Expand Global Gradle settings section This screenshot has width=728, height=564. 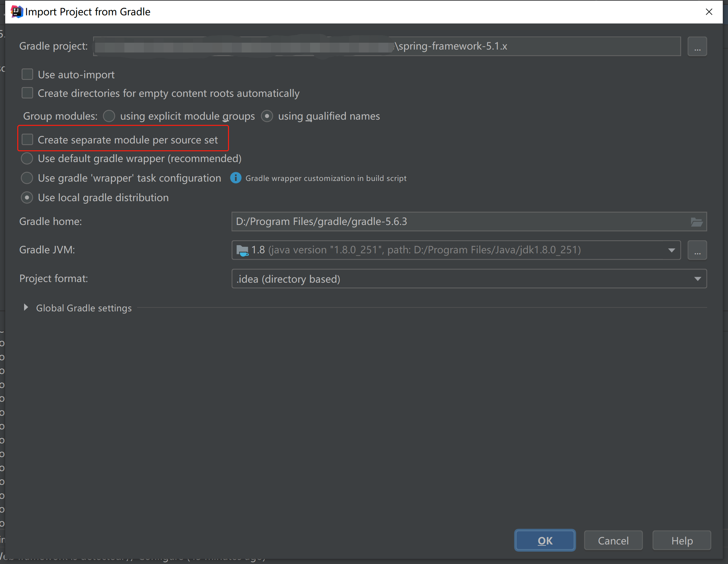(x=26, y=307)
